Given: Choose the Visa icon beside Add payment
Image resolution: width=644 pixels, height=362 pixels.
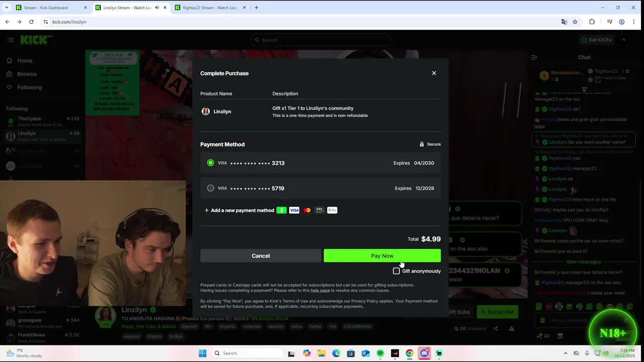Looking at the screenshot, I should click(294, 210).
